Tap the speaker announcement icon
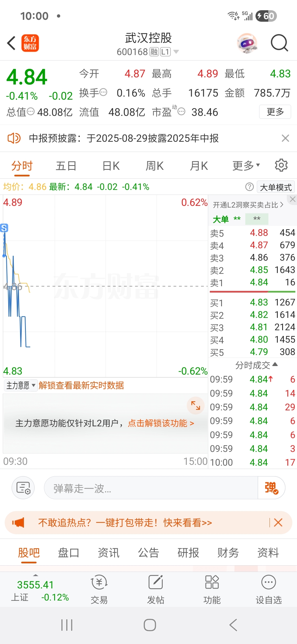297x644 pixels. pyautogui.click(x=14, y=138)
